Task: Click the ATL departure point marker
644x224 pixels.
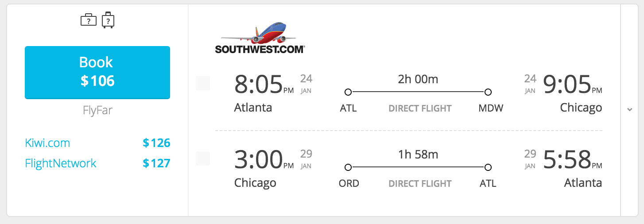Action: click(348, 92)
